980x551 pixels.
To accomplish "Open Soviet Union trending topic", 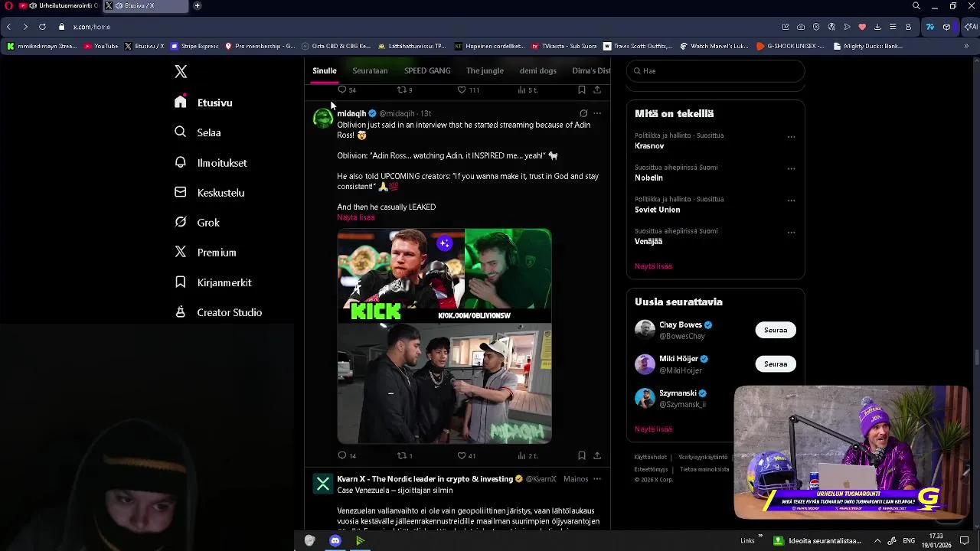I will pyautogui.click(x=657, y=210).
